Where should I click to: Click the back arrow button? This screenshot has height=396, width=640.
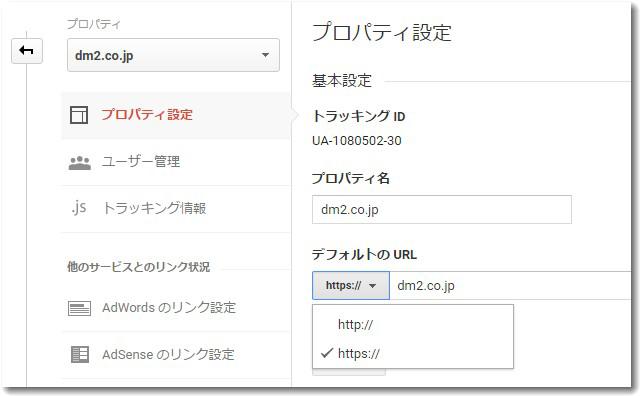pos(27,51)
